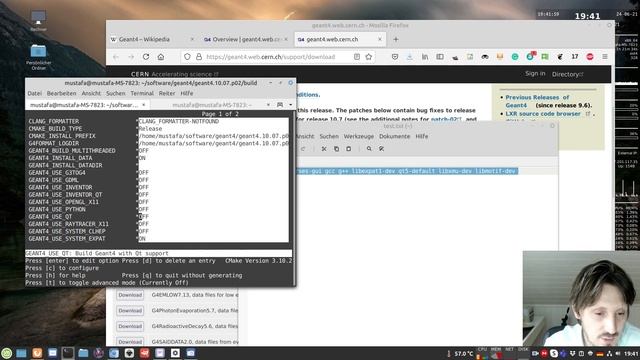Open reader view in the address bar

click(x=357, y=57)
